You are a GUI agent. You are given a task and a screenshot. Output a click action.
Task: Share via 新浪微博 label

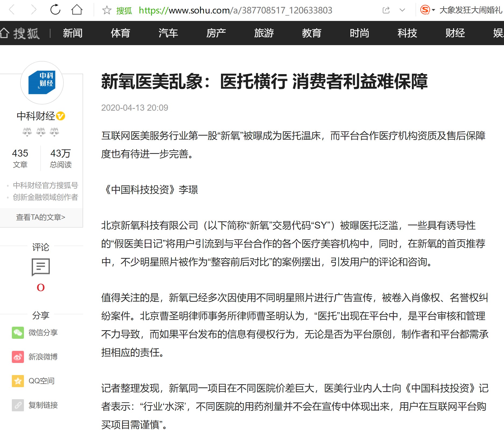coord(43,357)
